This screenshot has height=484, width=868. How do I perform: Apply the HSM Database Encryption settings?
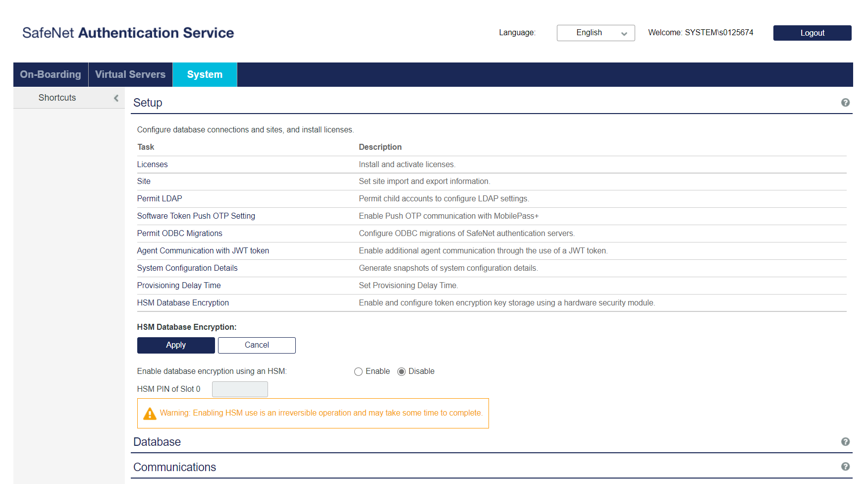tap(176, 345)
